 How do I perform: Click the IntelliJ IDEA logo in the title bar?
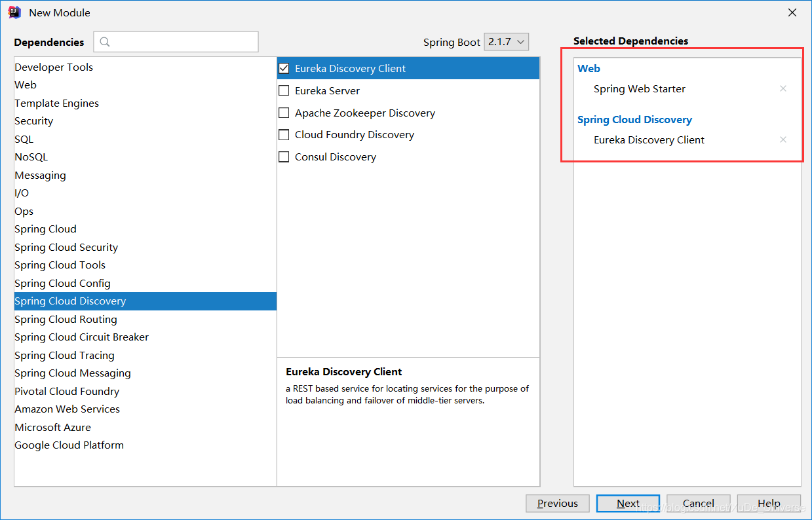[x=14, y=12]
